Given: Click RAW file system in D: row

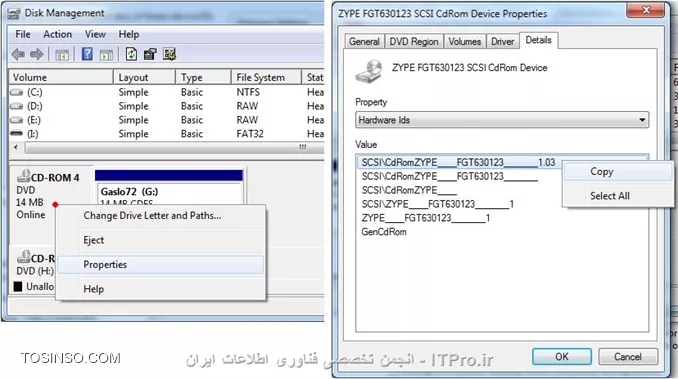Looking at the screenshot, I should click(x=247, y=106).
